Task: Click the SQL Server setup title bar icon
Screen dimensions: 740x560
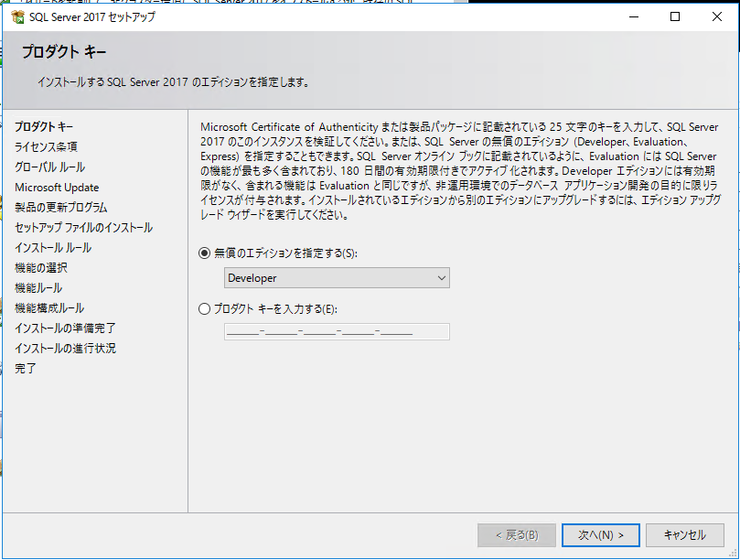Action: pyautogui.click(x=18, y=17)
